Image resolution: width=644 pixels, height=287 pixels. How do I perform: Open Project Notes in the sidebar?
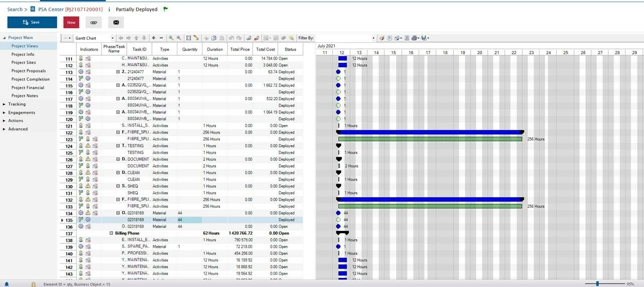point(25,96)
